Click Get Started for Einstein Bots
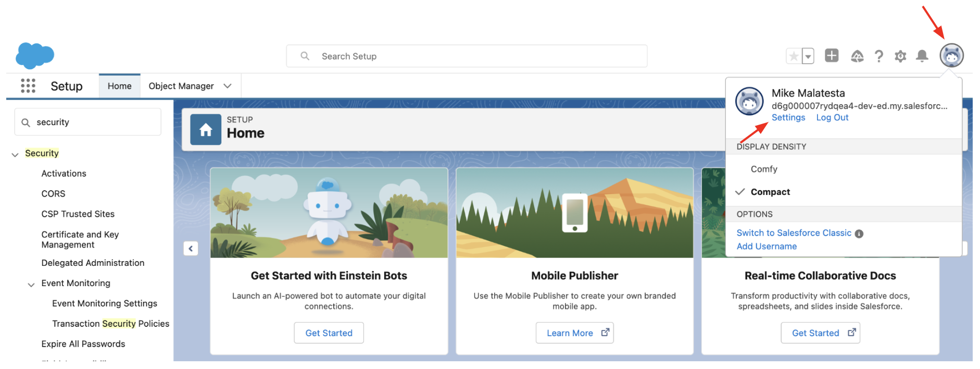 coord(329,333)
